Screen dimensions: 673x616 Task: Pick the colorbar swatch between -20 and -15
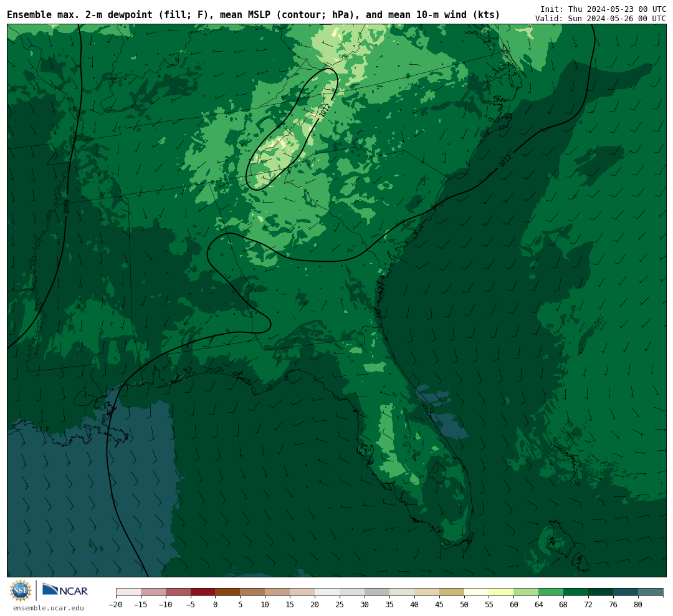tap(128, 592)
